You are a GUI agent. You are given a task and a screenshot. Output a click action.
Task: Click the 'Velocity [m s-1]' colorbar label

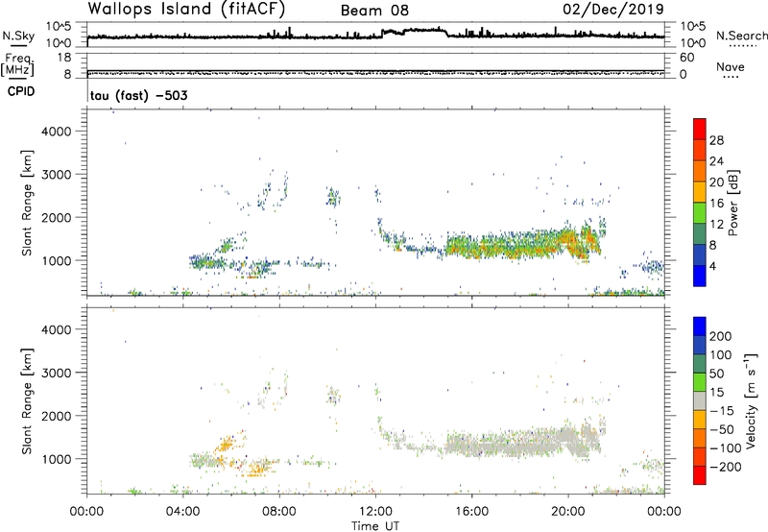(x=751, y=400)
